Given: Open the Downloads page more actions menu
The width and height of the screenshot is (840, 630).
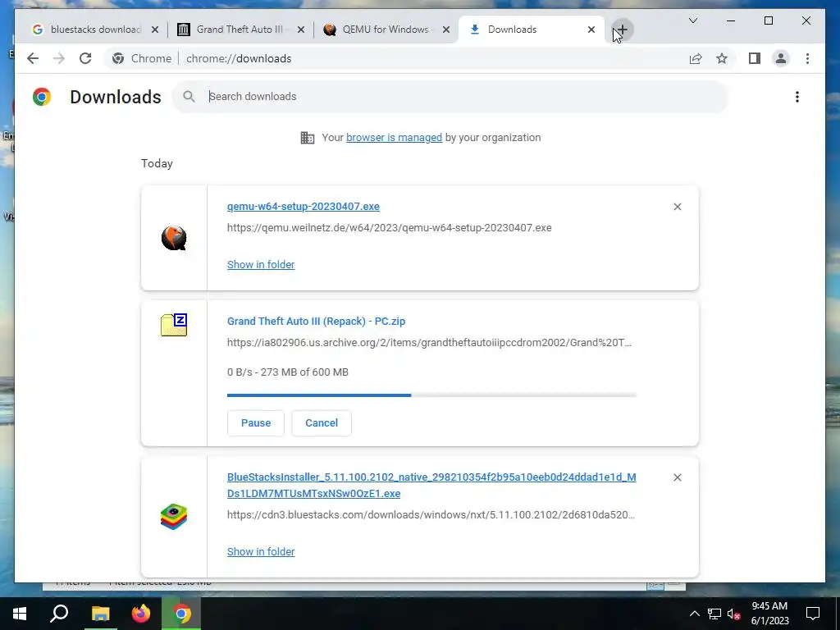Looking at the screenshot, I should [x=797, y=97].
